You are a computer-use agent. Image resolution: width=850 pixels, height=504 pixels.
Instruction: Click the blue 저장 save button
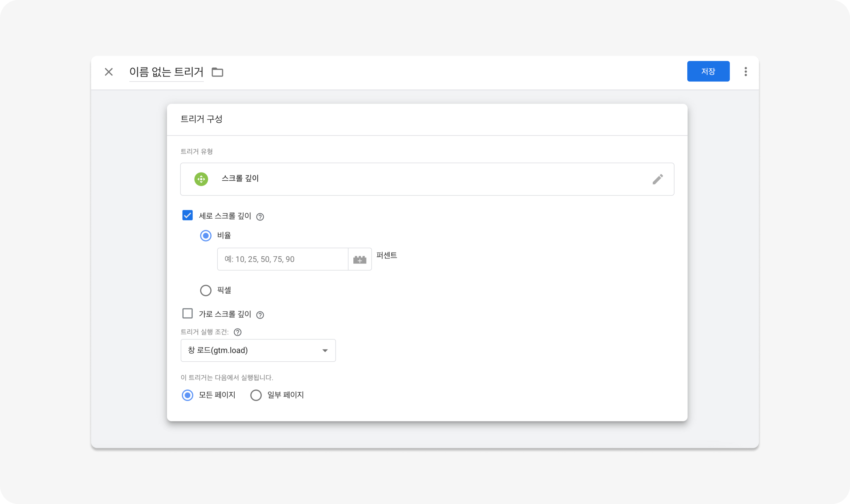point(708,71)
